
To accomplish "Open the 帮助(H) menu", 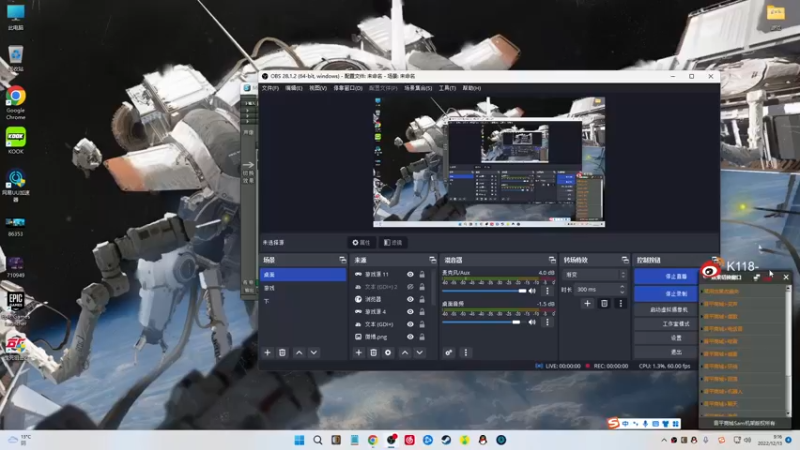I will 471,88.
